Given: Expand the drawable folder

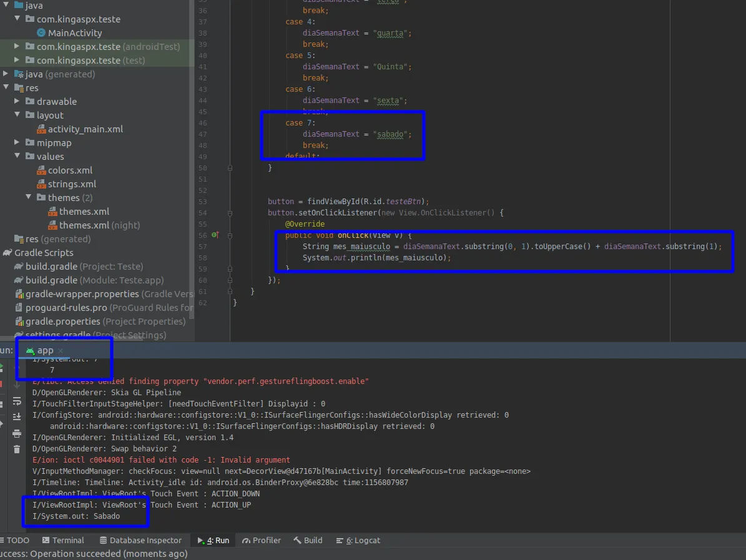Looking at the screenshot, I should pyautogui.click(x=17, y=102).
